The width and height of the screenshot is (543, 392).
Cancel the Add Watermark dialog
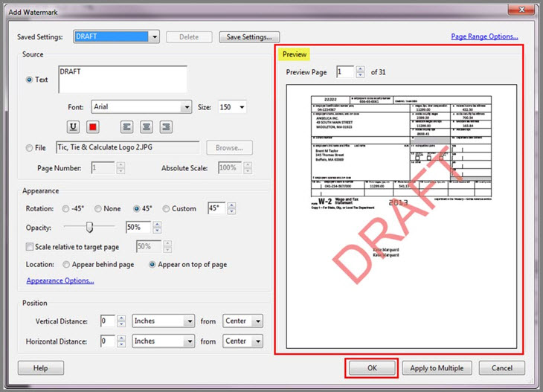[x=502, y=367]
